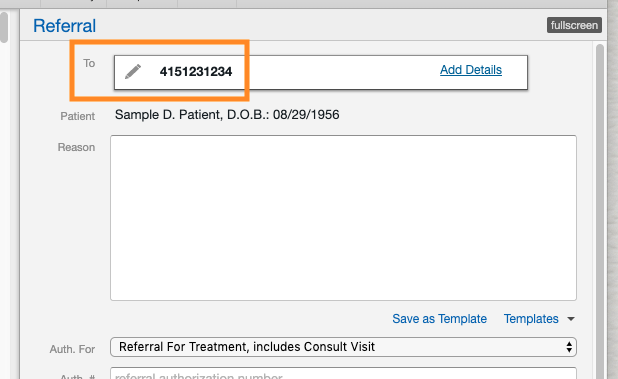The height and width of the screenshot is (379, 618).
Task: Expand the Templates dropdown arrow
Action: click(571, 319)
